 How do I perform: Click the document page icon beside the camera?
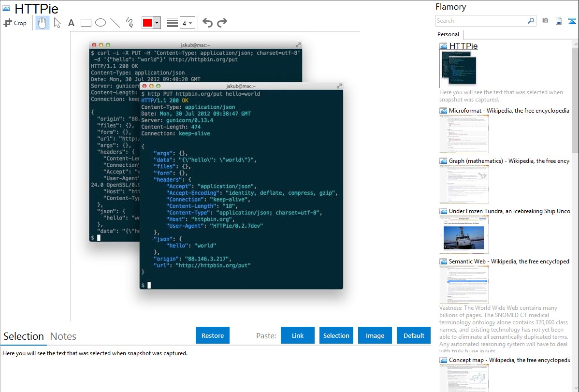pyautogui.click(x=559, y=21)
